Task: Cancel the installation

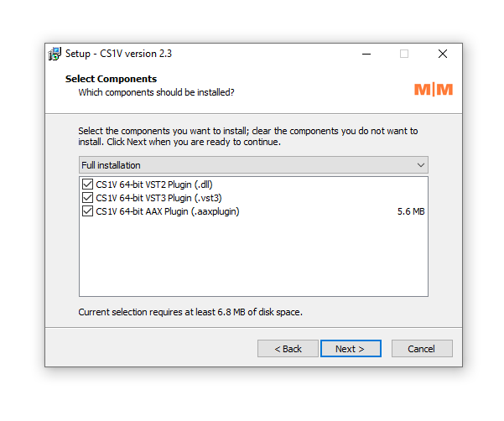Action: coord(421,349)
